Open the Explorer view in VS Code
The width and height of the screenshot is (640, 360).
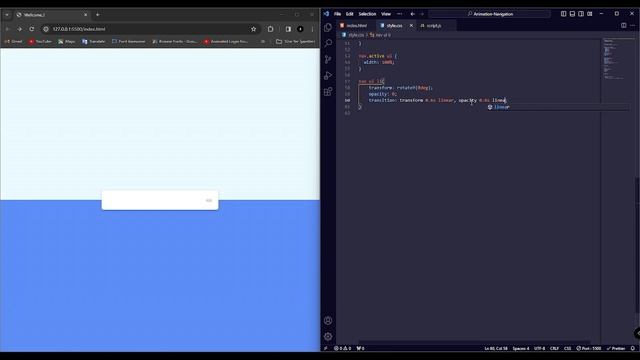[x=328, y=27]
